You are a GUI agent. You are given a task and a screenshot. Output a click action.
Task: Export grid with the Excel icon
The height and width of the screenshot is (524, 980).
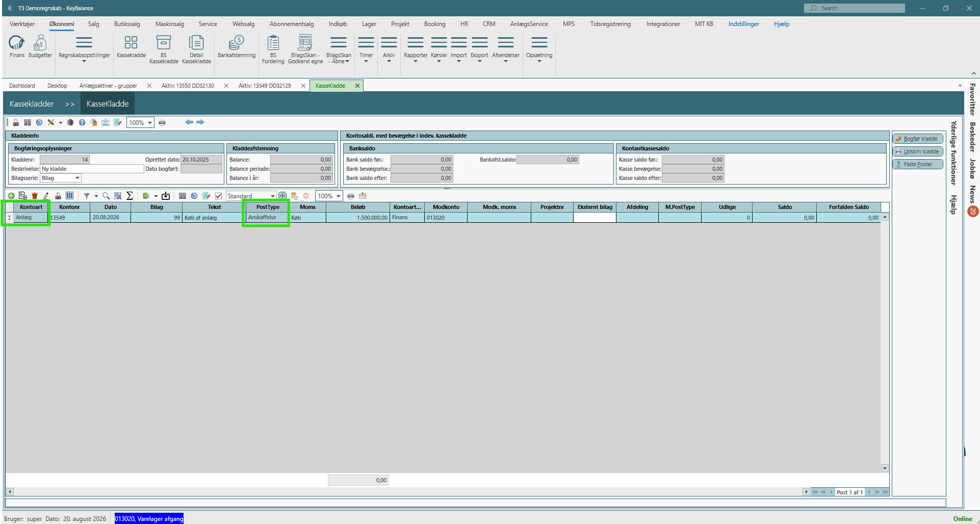click(x=146, y=196)
